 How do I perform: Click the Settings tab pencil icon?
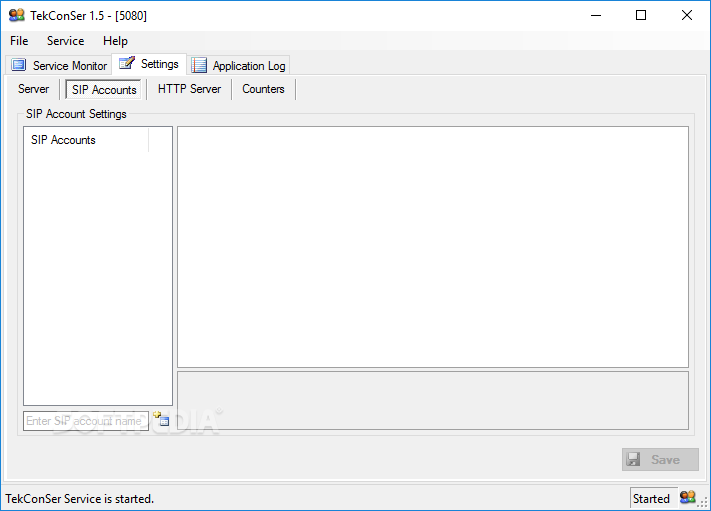click(x=127, y=63)
